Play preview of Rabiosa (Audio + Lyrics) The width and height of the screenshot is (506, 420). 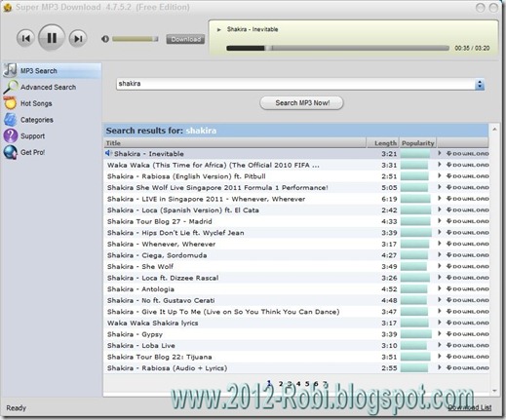440,367
